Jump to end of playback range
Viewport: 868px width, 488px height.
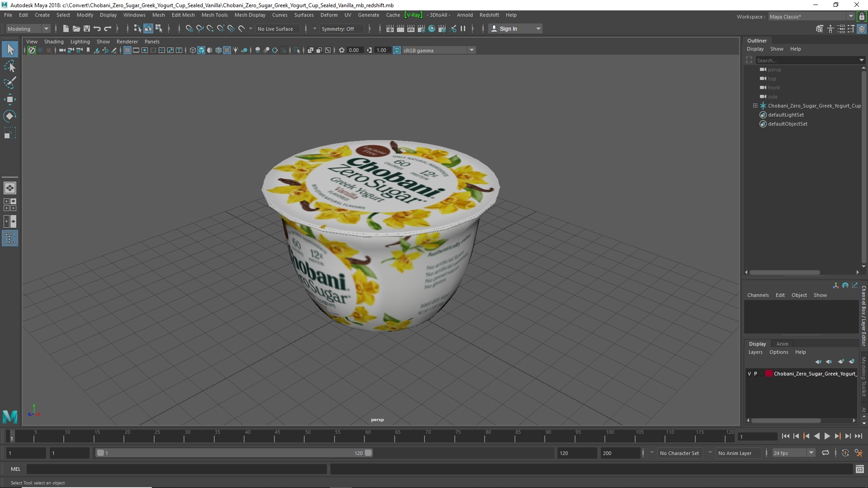coord(859,436)
